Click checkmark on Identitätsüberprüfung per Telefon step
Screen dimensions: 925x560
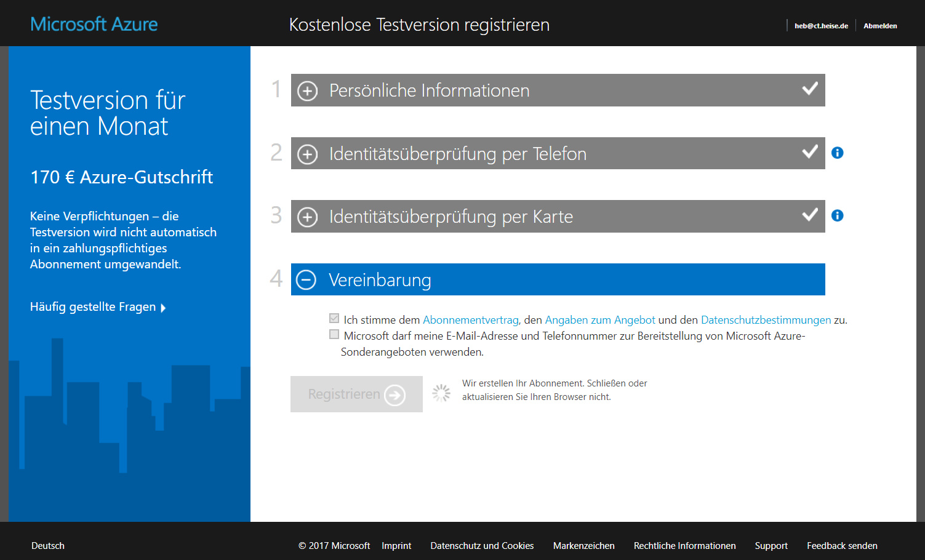click(810, 151)
